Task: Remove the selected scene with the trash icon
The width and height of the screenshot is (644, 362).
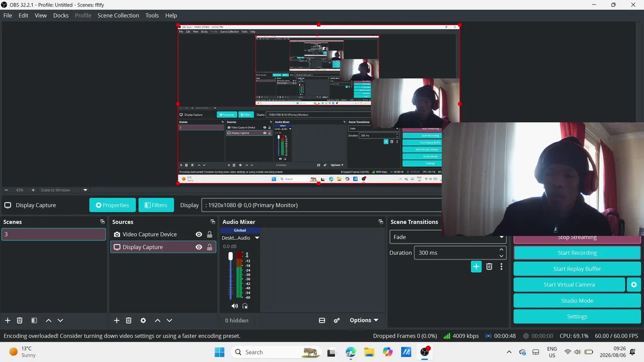Action: pos(20,320)
